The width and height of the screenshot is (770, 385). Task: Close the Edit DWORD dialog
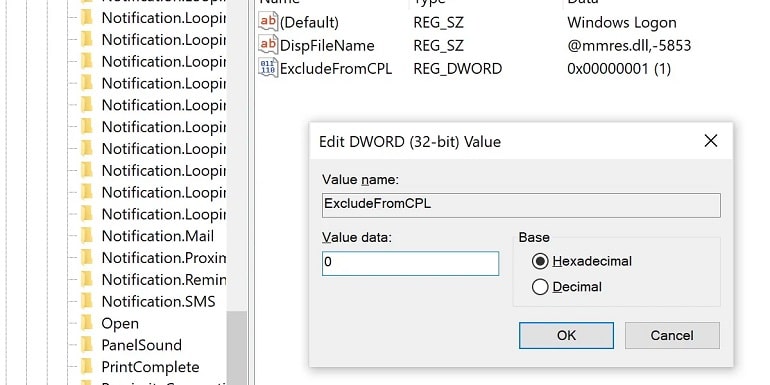coord(711,141)
